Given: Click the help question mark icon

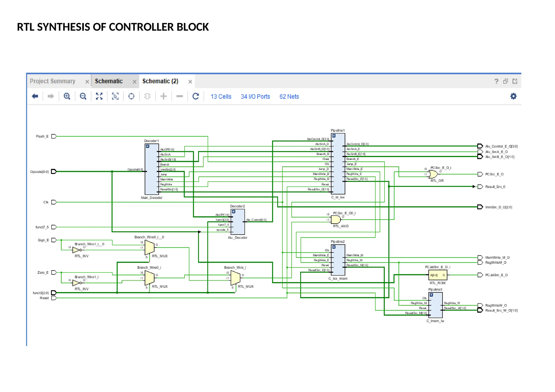Looking at the screenshot, I should [496, 81].
